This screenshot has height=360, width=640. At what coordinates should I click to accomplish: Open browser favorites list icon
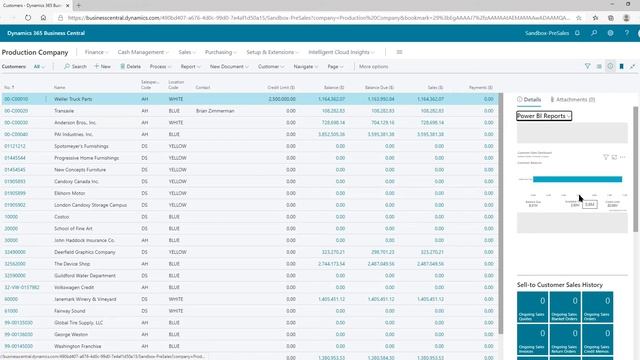point(596,18)
